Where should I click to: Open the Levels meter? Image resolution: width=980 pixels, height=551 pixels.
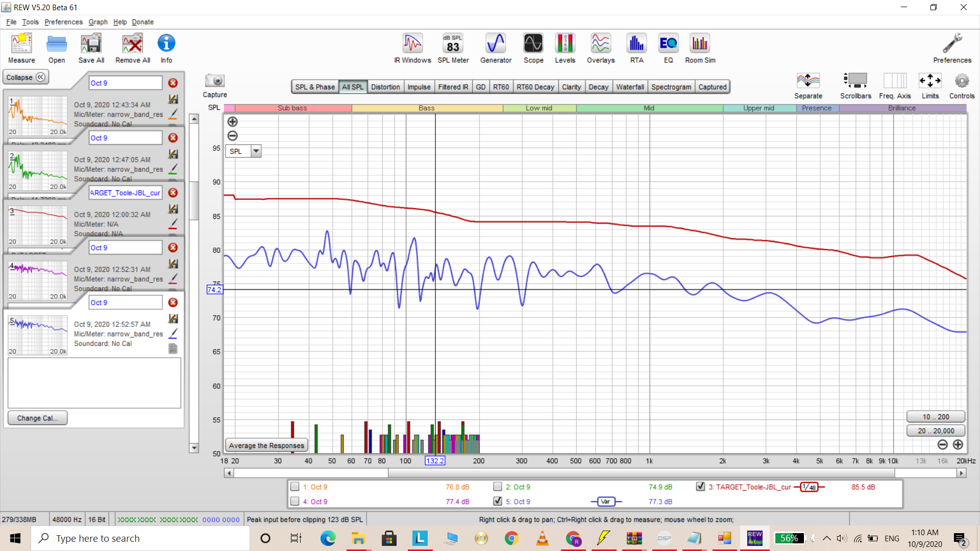565,48
